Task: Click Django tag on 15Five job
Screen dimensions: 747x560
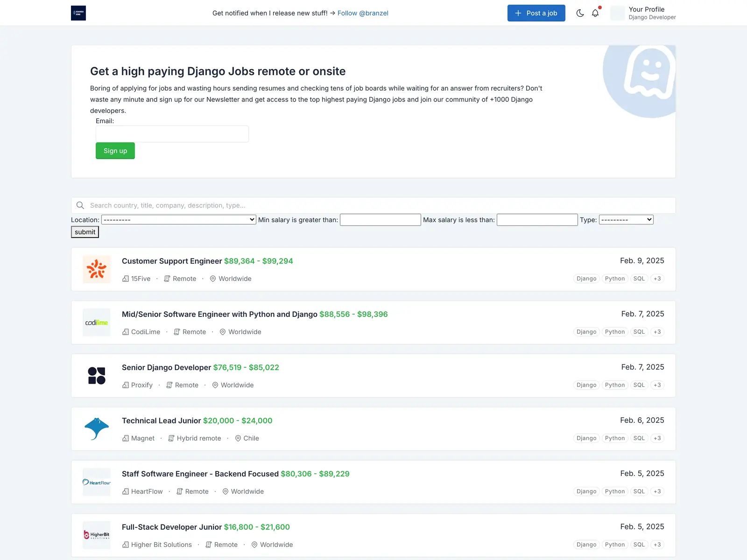Action: (x=586, y=279)
